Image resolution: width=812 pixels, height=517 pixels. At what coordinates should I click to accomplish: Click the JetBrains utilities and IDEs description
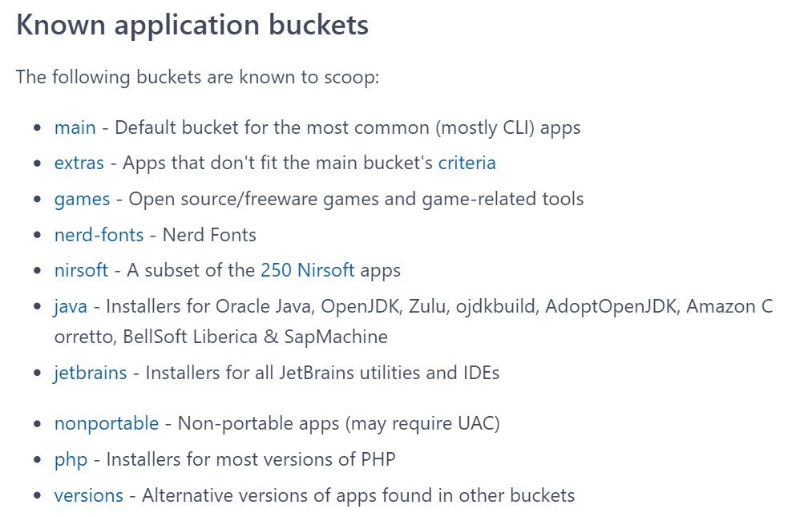[322, 373]
